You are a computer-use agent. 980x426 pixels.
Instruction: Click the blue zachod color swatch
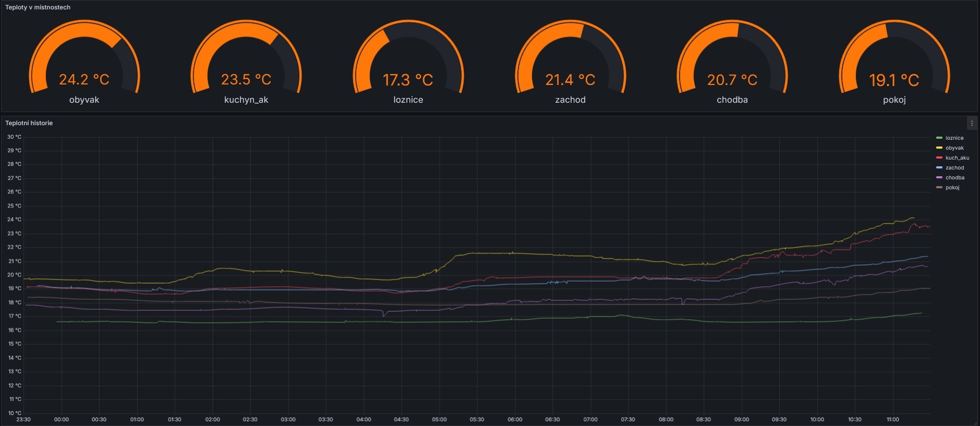tap(939, 168)
